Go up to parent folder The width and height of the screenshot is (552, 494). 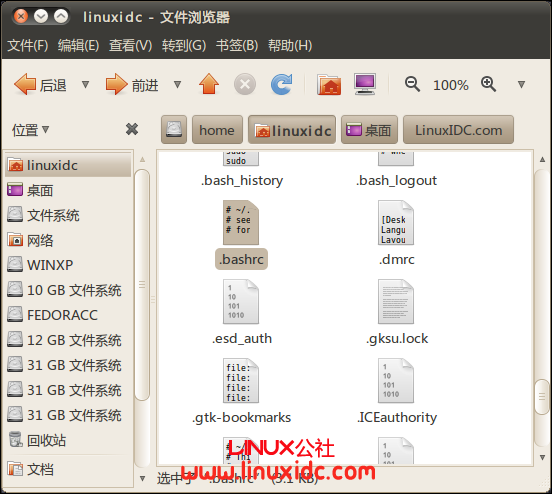tap(209, 84)
